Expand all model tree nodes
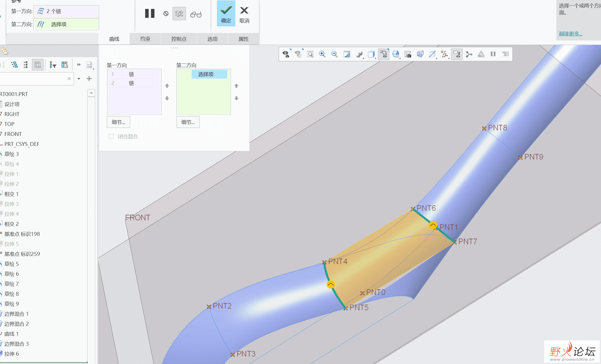 point(14,65)
